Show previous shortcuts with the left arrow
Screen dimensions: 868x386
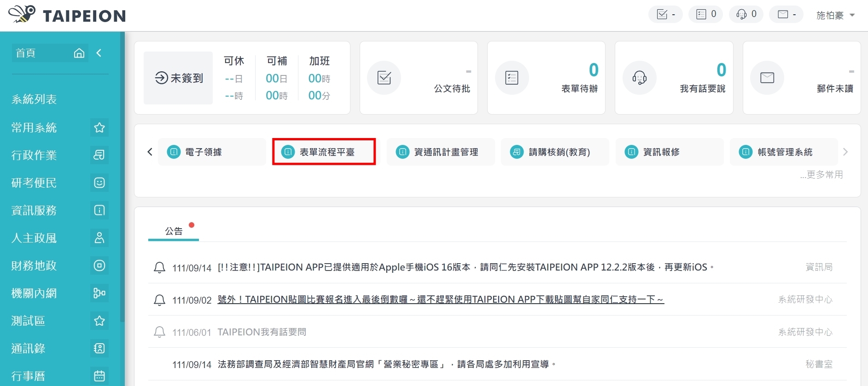[150, 152]
